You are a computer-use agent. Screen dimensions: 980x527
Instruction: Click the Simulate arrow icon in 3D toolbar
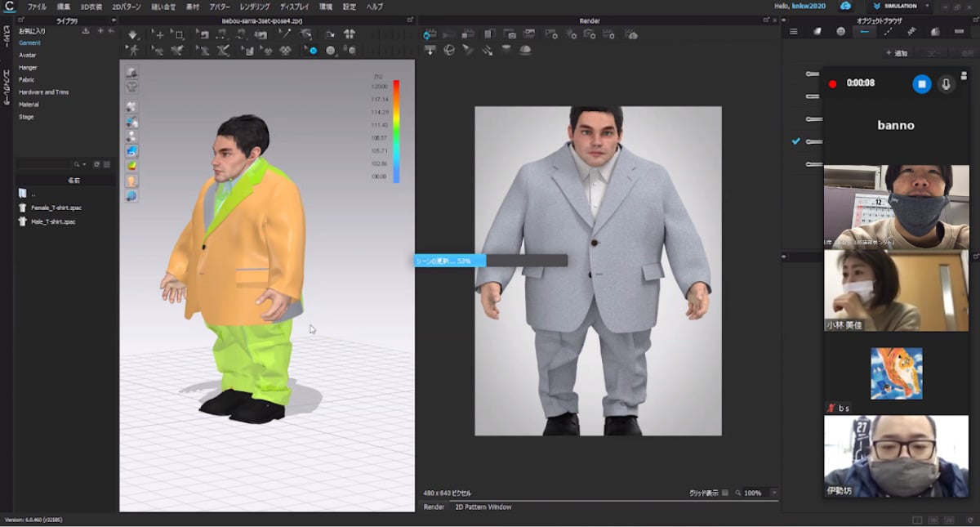(x=133, y=35)
